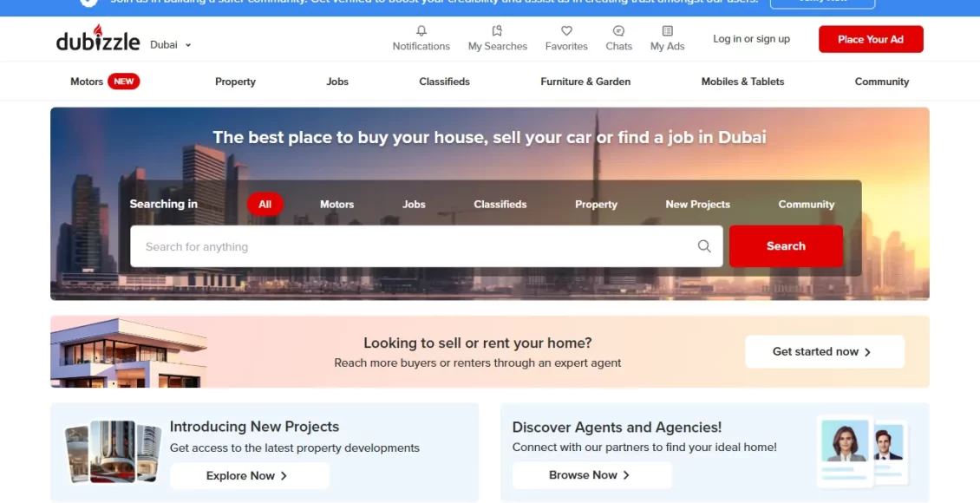980x503 pixels.
Task: Click the red Place Your Ad button
Action: point(870,39)
